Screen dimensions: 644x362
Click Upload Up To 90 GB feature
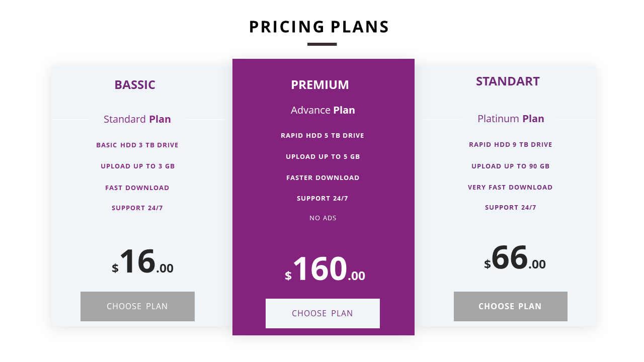(x=511, y=166)
